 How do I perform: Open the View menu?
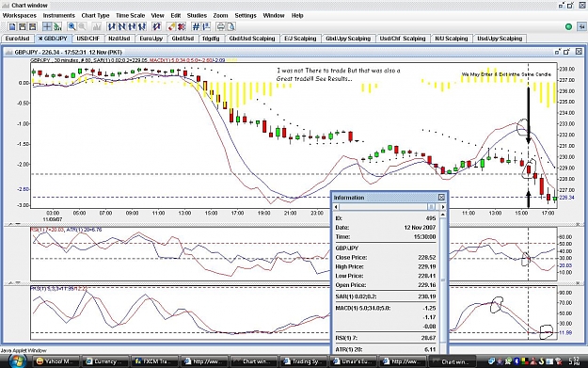[157, 15]
